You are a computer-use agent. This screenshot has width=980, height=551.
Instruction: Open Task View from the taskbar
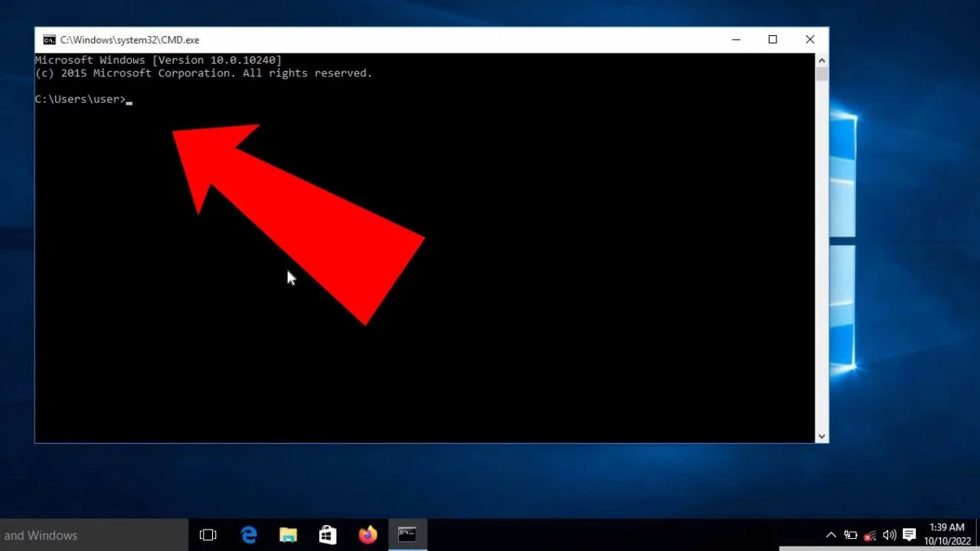(x=208, y=535)
